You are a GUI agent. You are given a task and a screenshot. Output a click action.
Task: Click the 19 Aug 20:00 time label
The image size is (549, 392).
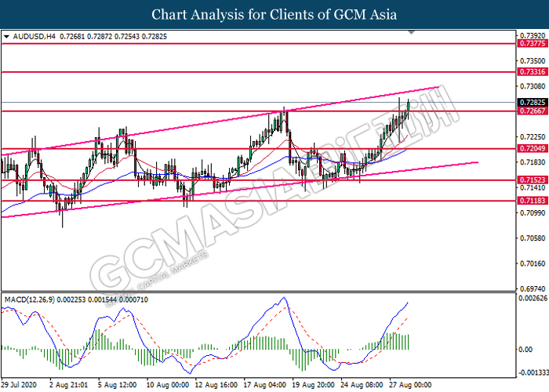tap(314, 385)
